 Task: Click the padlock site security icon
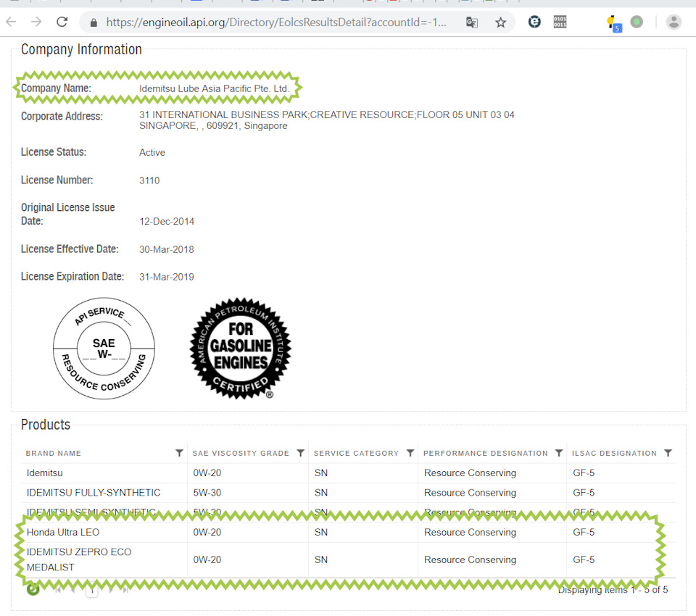click(94, 22)
